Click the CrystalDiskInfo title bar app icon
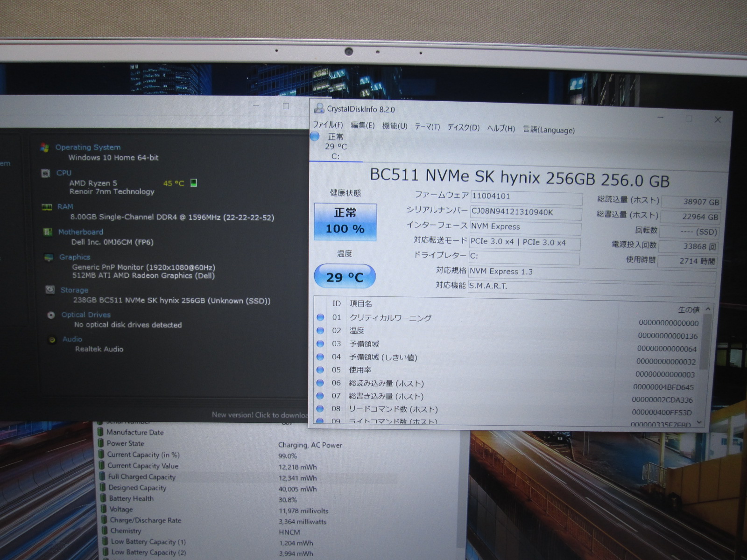 point(319,109)
